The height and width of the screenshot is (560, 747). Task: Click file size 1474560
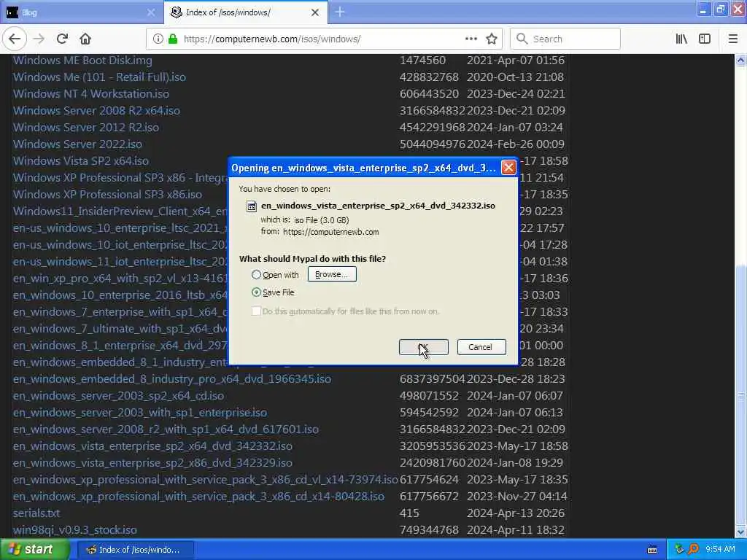[x=422, y=61]
